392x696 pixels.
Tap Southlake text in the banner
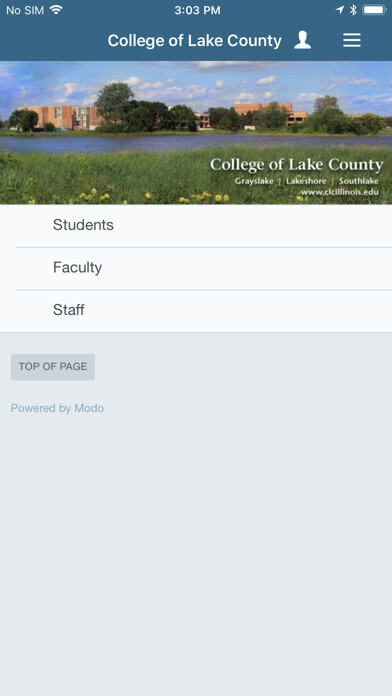coord(359,181)
